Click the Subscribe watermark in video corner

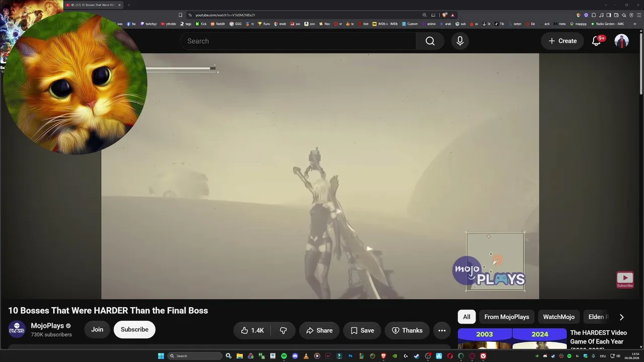coord(625,280)
